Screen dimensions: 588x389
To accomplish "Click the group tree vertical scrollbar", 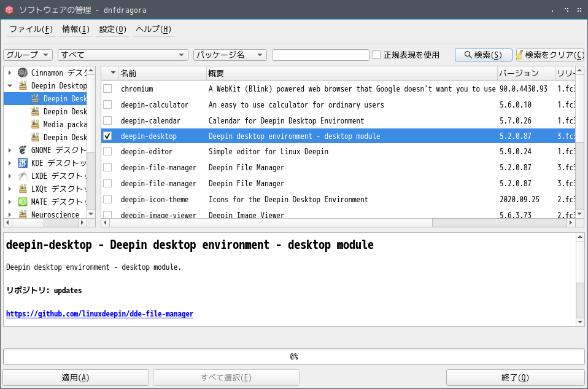I will click(91, 143).
